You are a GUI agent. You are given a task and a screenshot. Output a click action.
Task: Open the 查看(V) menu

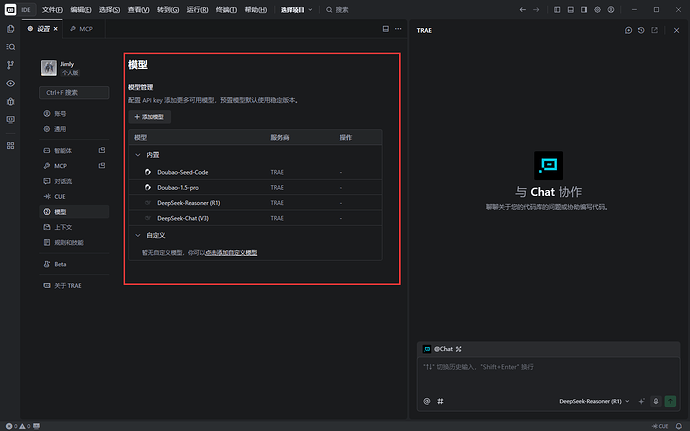(139, 10)
